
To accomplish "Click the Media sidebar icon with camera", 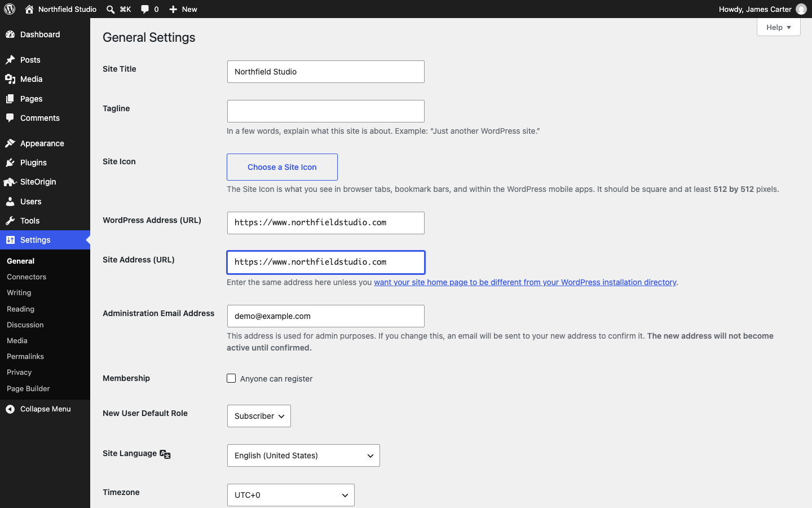I will (10, 79).
